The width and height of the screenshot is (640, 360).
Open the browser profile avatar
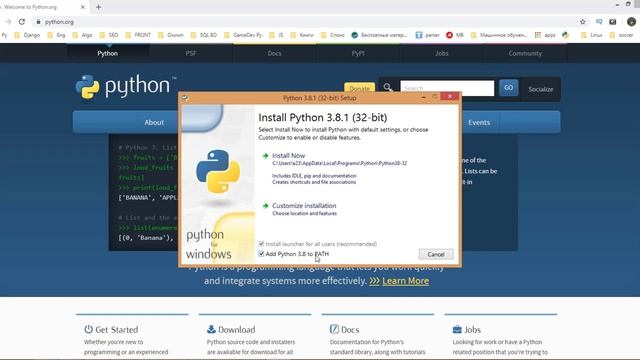click(631, 22)
